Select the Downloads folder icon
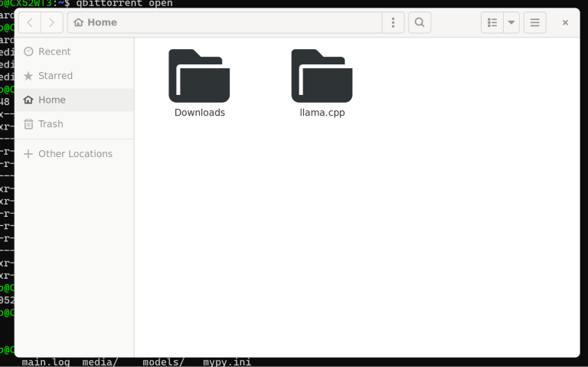 [x=199, y=76]
